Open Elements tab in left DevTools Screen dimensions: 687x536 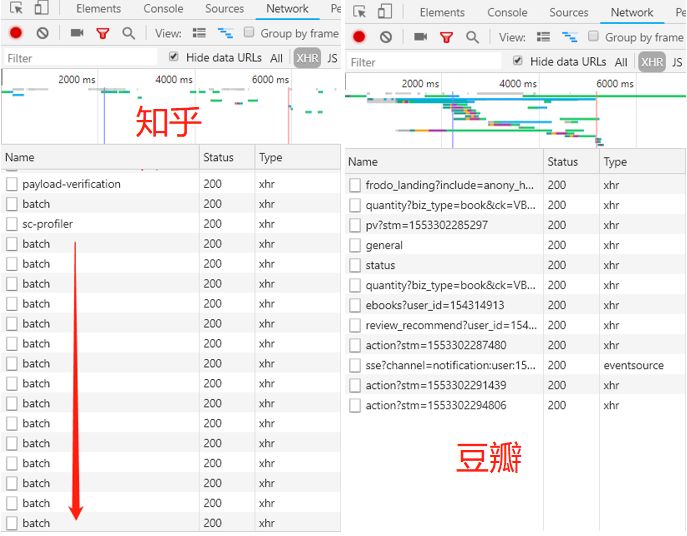99,9
